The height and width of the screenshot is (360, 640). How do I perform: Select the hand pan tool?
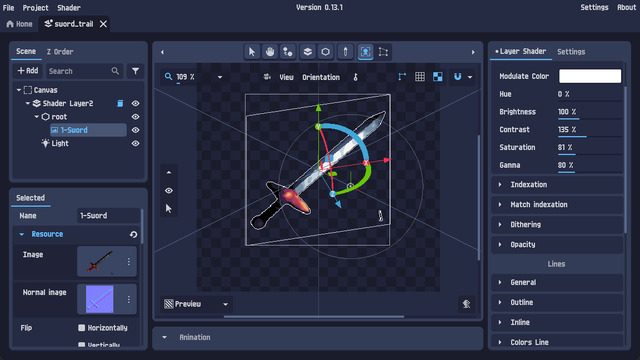tap(270, 52)
